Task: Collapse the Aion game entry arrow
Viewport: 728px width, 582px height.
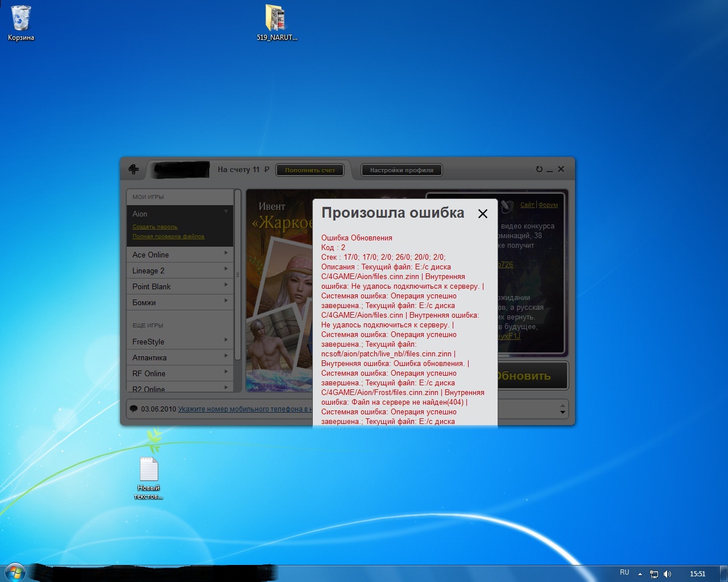Action: (226, 211)
